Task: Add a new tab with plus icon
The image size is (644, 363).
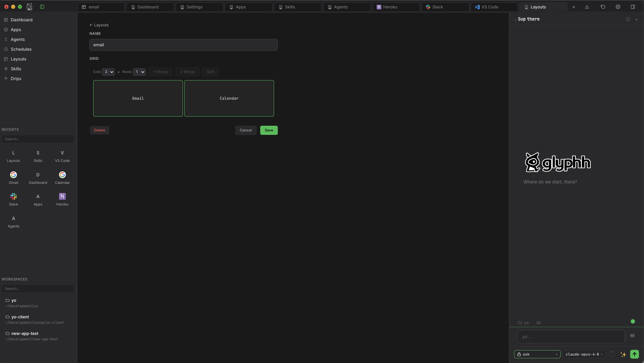Action: (573, 7)
